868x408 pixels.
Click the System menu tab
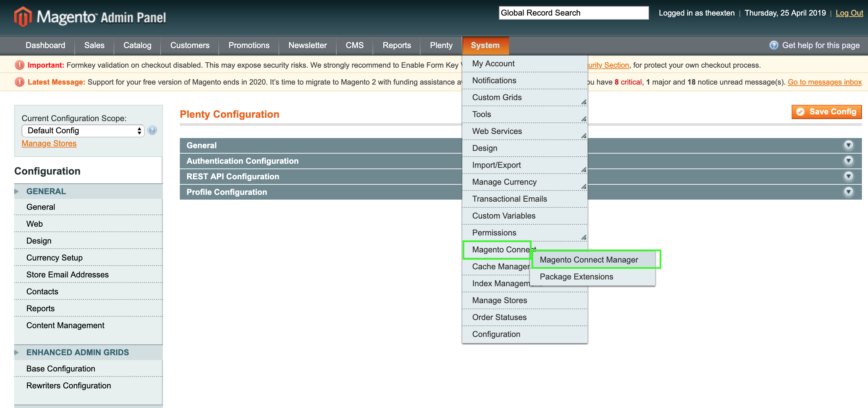[x=485, y=45]
